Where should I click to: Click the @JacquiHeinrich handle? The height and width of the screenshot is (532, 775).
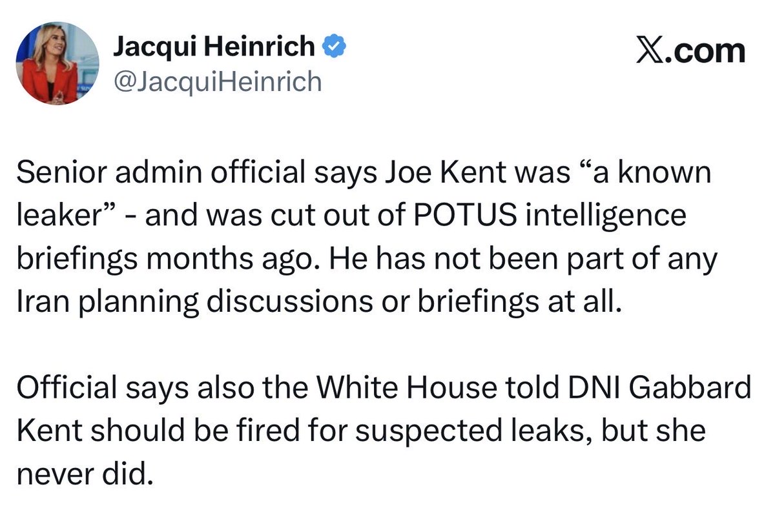217,82
